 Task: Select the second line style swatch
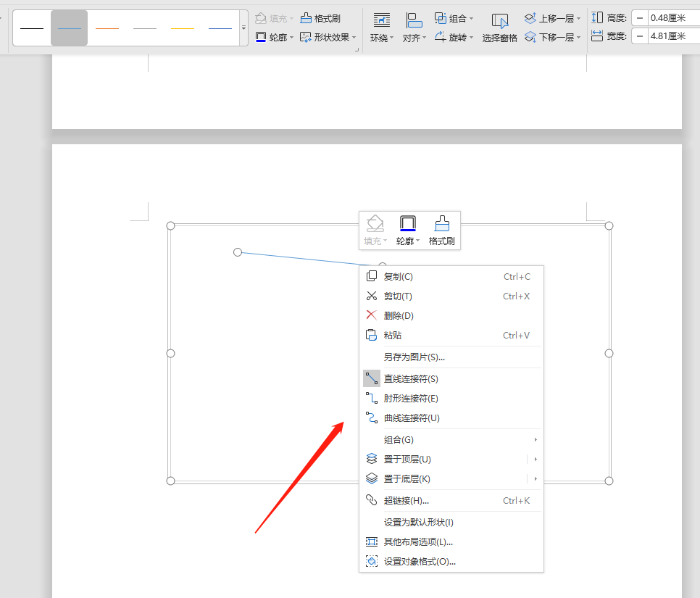pos(70,28)
